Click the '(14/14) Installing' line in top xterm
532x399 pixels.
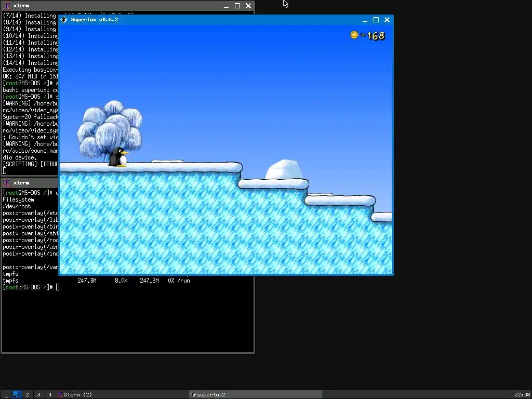pyautogui.click(x=31, y=63)
